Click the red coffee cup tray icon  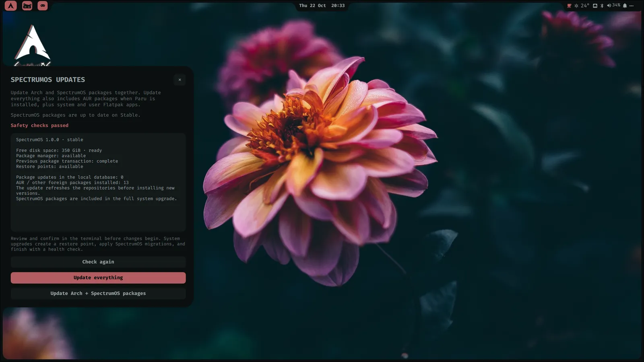click(569, 6)
